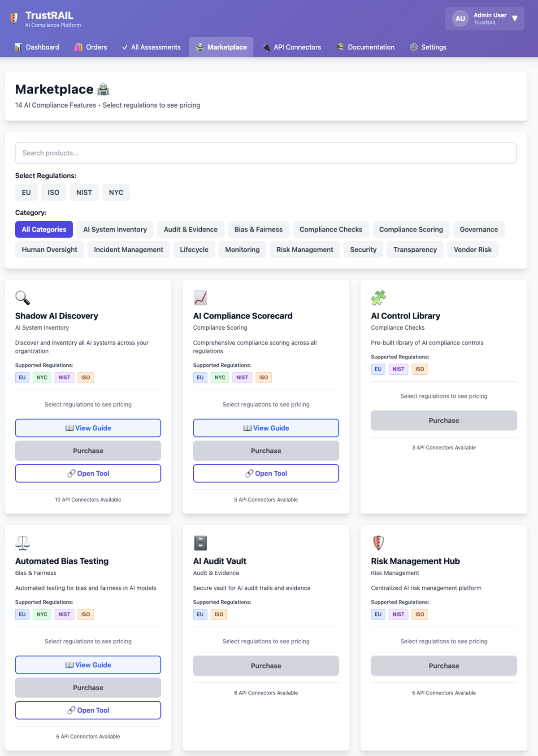Viewport: 538px width, 756px height.
Task: Purchase Risk Management Hub
Action: pos(444,666)
